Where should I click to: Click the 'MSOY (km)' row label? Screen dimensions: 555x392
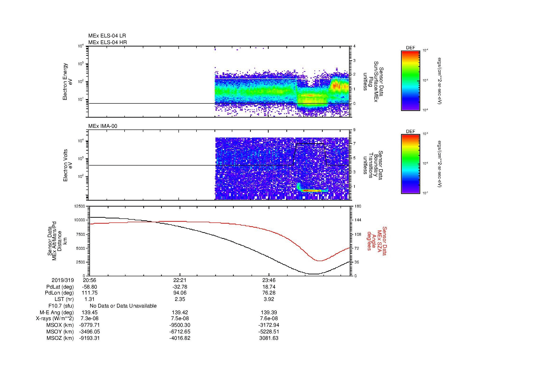coord(60,332)
